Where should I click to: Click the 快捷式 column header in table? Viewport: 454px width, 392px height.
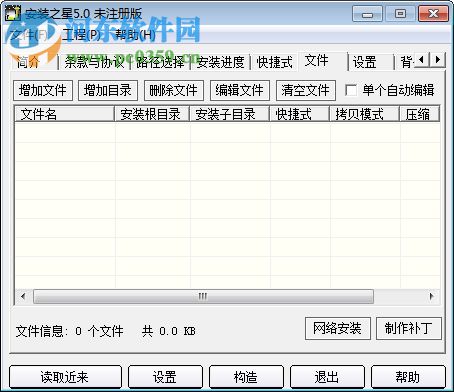[299, 114]
